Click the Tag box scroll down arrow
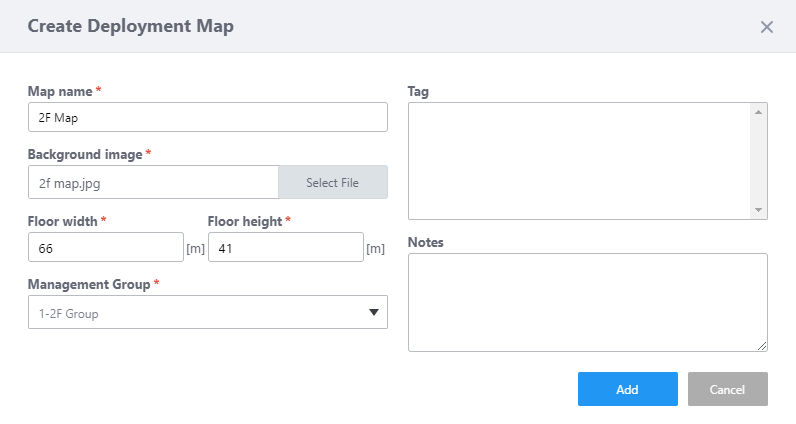The height and width of the screenshot is (424, 796). click(x=759, y=210)
